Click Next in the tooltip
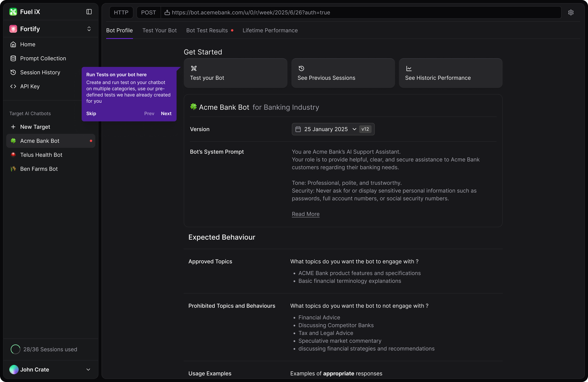The width and height of the screenshot is (588, 382). pos(166,113)
